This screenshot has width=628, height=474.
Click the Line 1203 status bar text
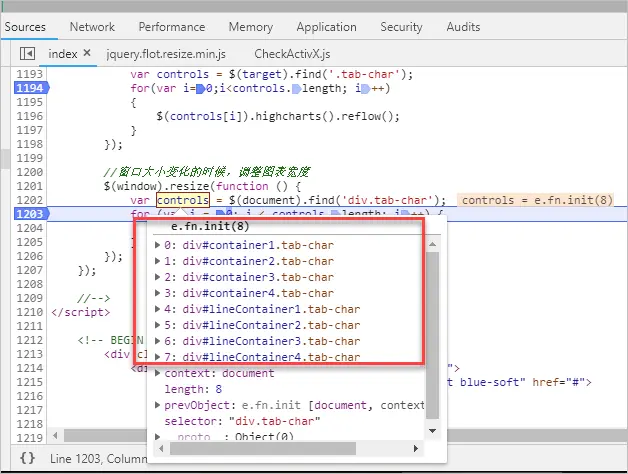(98, 458)
